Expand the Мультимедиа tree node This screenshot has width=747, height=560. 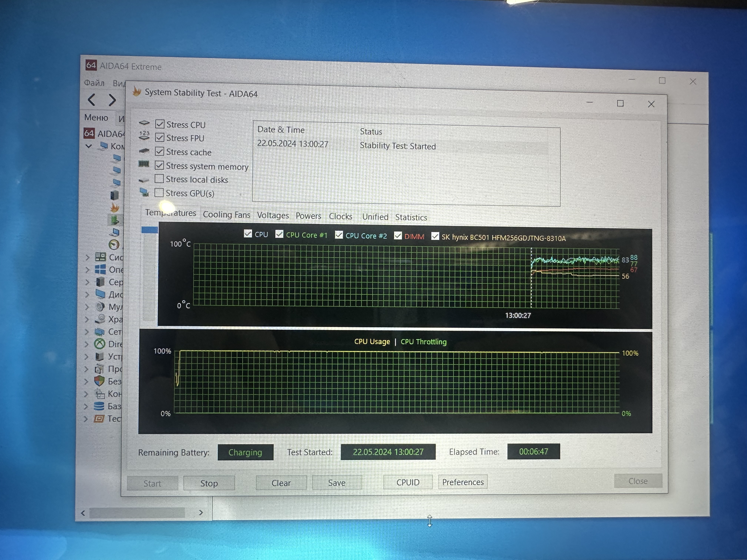click(87, 307)
